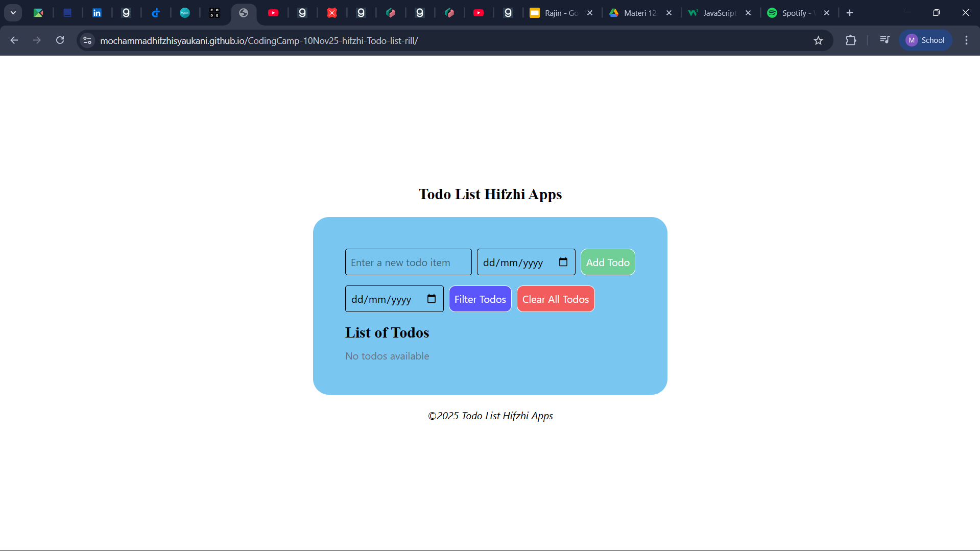The width and height of the screenshot is (980, 551).
Task: Open the date picker for the new todo
Action: coord(563,261)
